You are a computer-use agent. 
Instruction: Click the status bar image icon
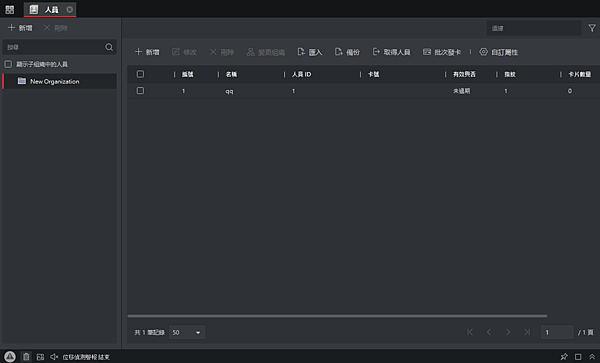click(40, 357)
